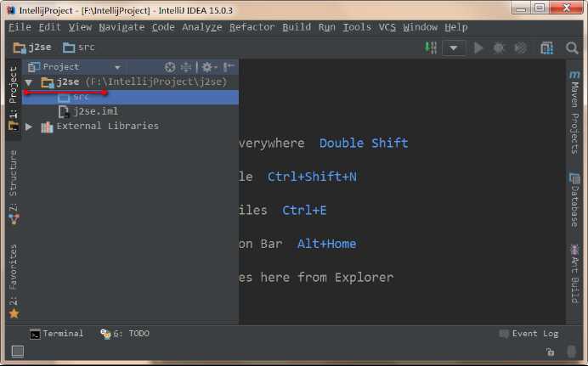The image size is (588, 366).
Task: Select the j2se.iml file
Action: (131, 111)
